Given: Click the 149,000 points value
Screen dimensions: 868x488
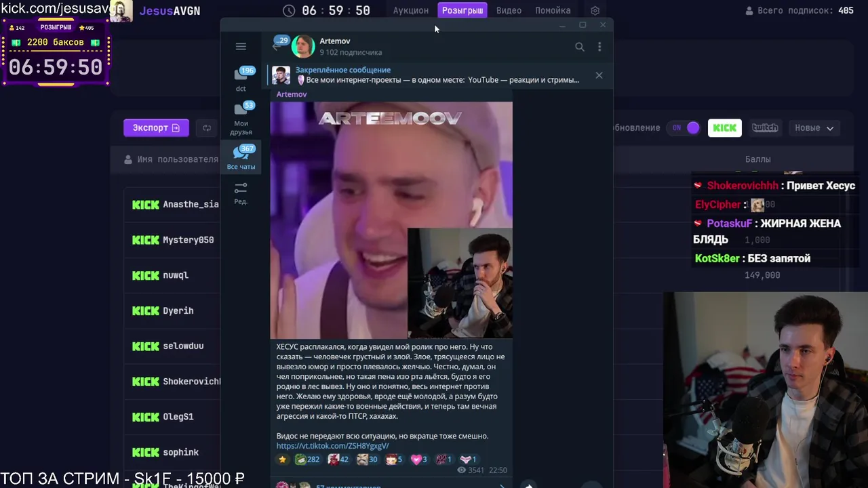Looking at the screenshot, I should coord(762,275).
